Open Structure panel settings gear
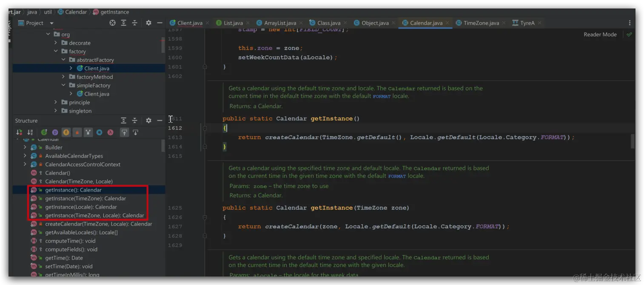This screenshot has height=285, width=644. coord(148,121)
